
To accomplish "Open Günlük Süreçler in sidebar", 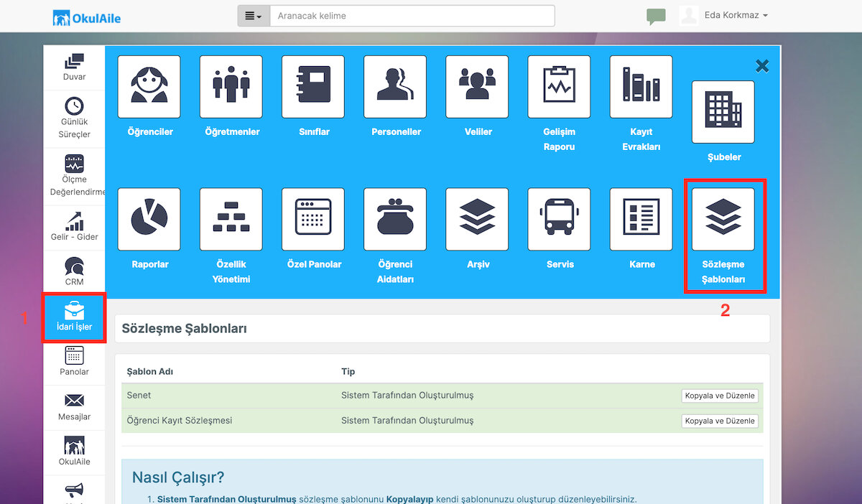I will click(x=74, y=118).
